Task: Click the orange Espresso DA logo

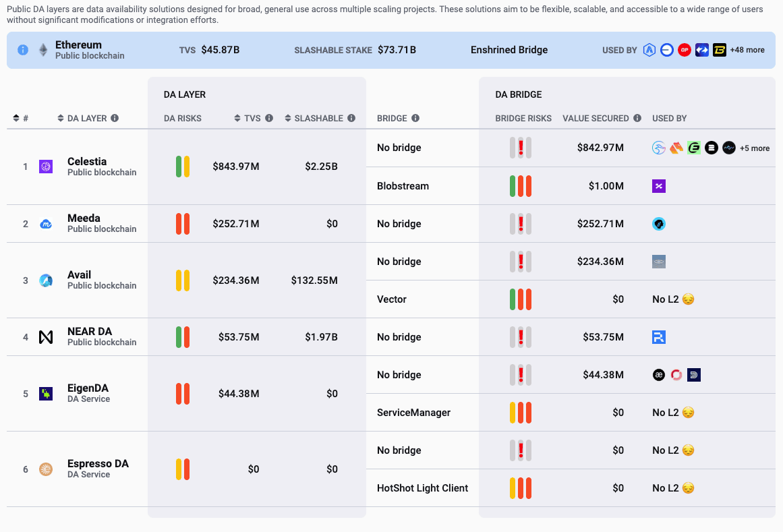Action: 46,469
